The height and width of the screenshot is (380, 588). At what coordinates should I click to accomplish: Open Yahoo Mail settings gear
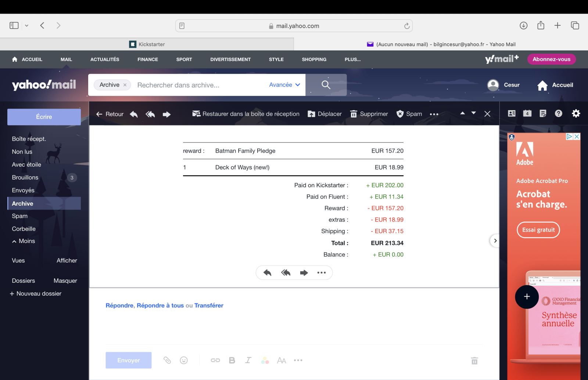click(576, 113)
